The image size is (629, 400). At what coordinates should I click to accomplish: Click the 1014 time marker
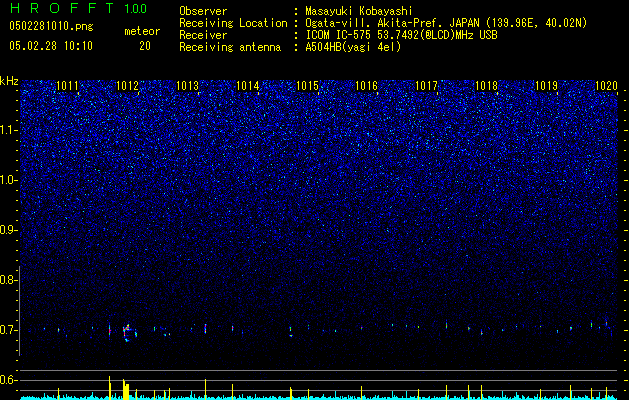[x=248, y=86]
